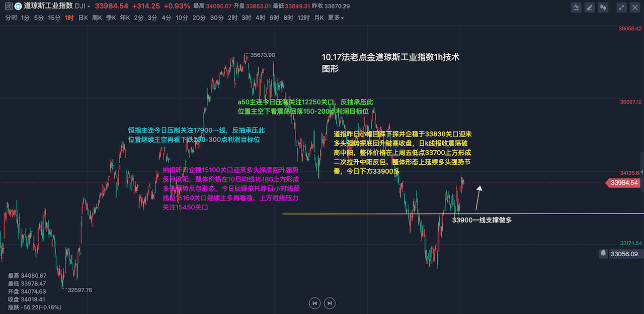
Task: Activate the pencil drawing tool
Action: [x=590, y=7]
